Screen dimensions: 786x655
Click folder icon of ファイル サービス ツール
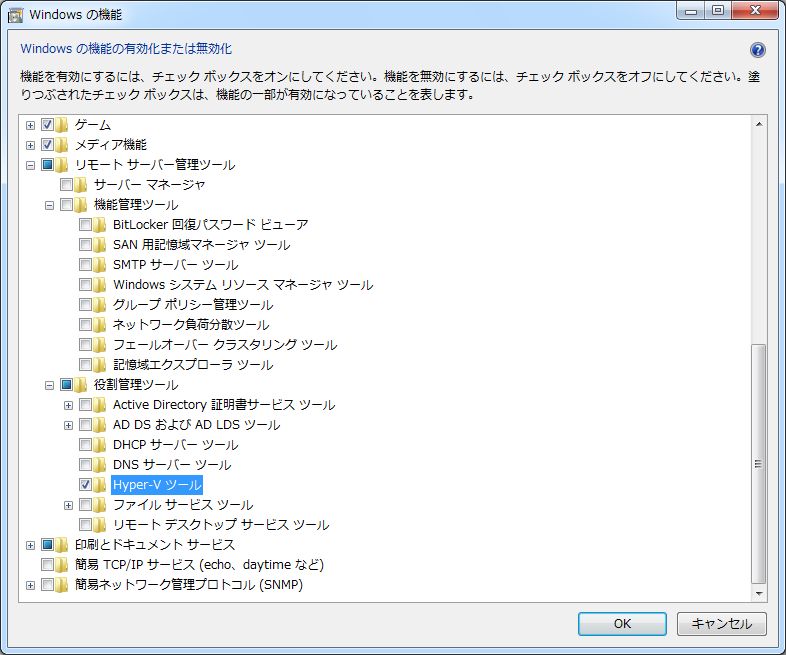100,505
